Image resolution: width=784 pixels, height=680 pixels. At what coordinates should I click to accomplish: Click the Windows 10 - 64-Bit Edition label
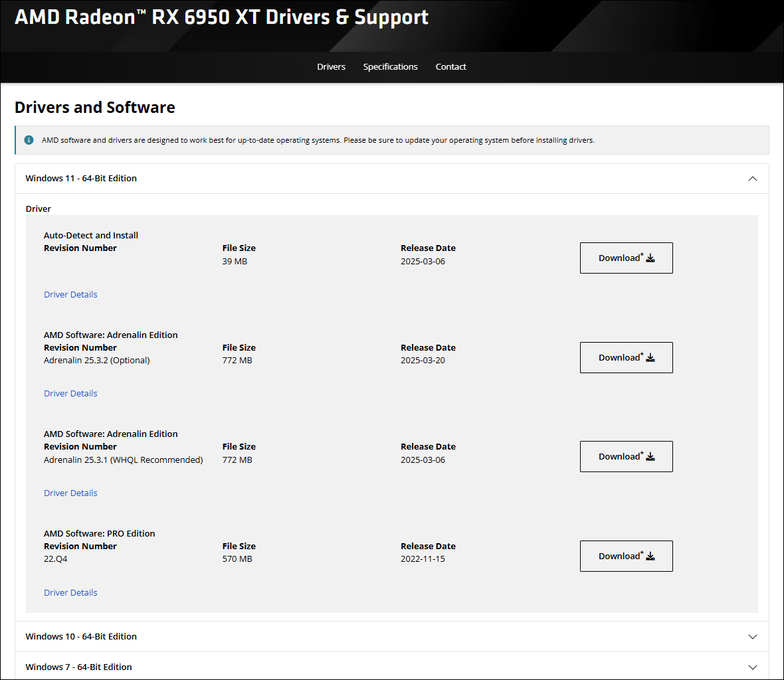pos(81,637)
